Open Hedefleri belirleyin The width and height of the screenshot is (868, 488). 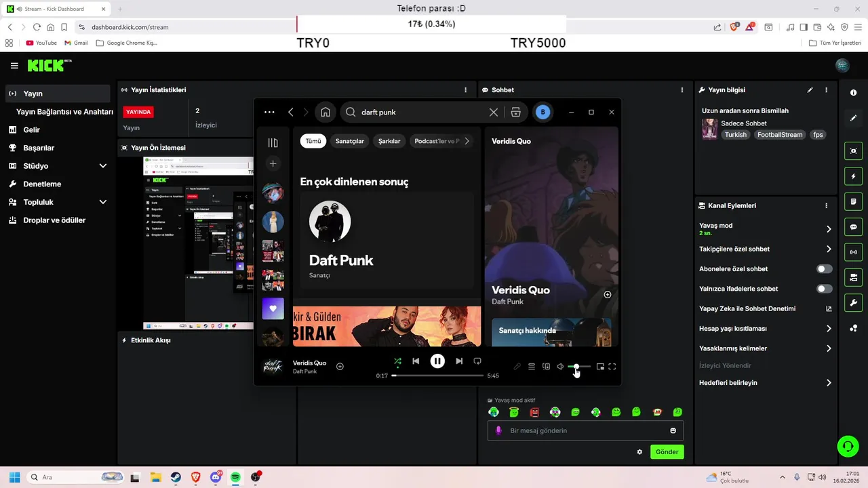click(766, 383)
